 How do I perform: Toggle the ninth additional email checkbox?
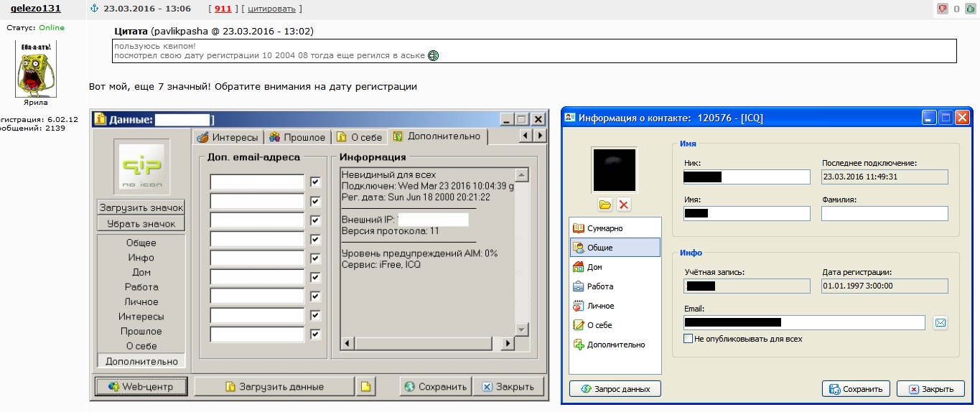pyautogui.click(x=315, y=334)
